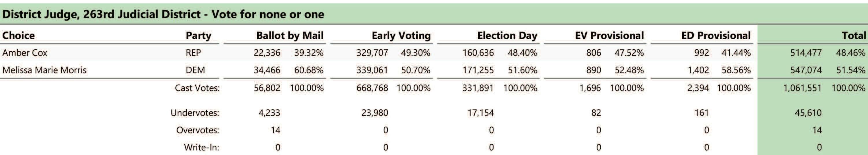Click the total cast votes 1,061,551
This screenshot has height=155, width=868.
tap(802, 88)
